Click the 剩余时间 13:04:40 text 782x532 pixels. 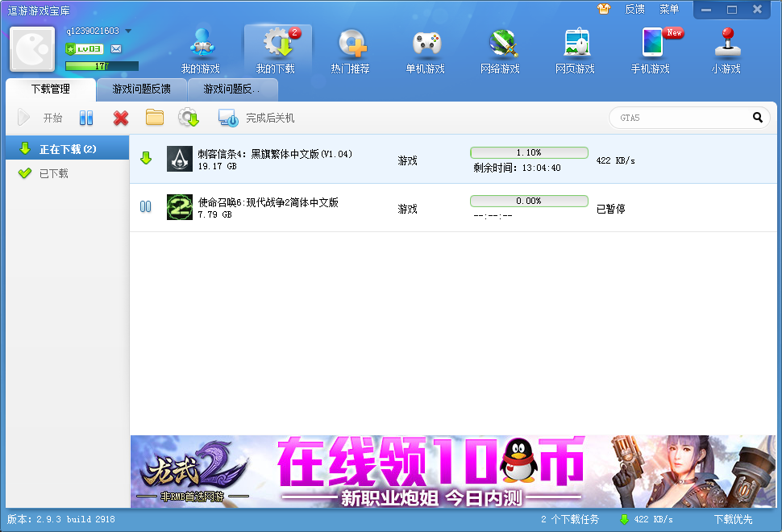(x=517, y=168)
